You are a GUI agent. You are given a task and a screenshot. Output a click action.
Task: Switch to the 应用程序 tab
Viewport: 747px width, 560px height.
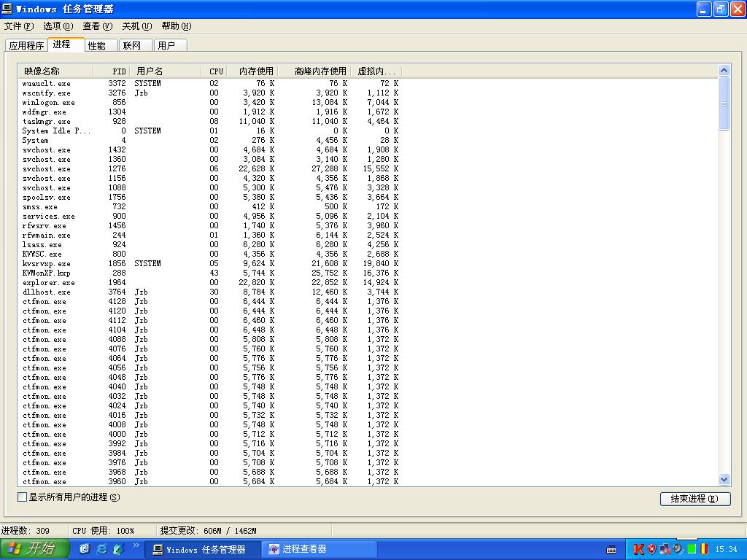pyautogui.click(x=27, y=46)
